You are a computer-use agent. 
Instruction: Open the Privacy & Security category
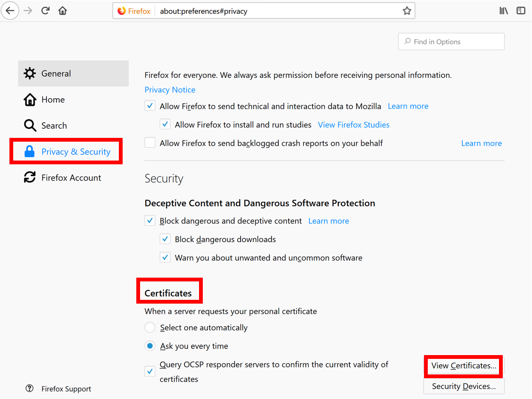[x=75, y=152]
